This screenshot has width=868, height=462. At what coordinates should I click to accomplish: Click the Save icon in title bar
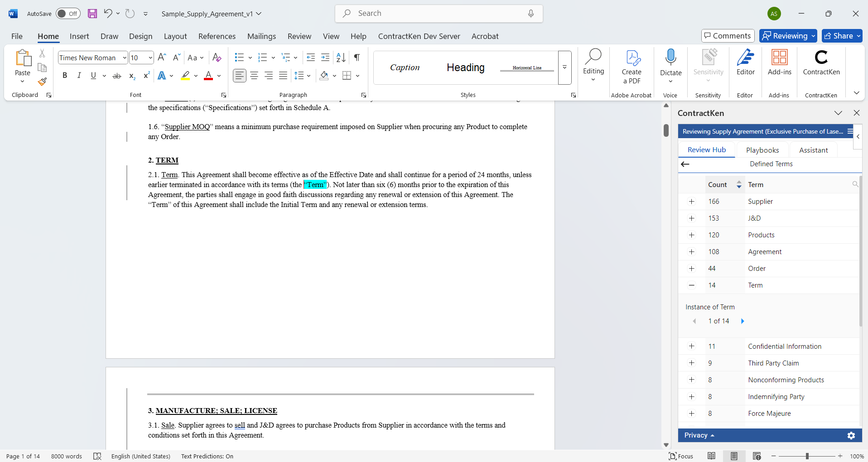click(x=92, y=14)
